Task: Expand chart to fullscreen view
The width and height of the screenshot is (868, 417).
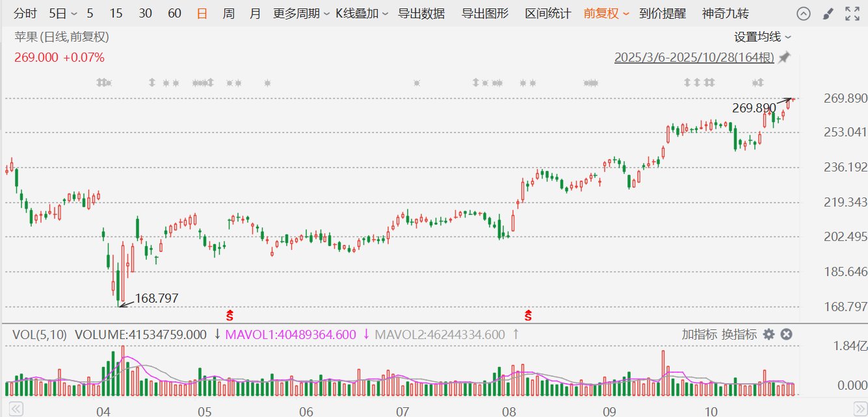Action: pos(852,14)
